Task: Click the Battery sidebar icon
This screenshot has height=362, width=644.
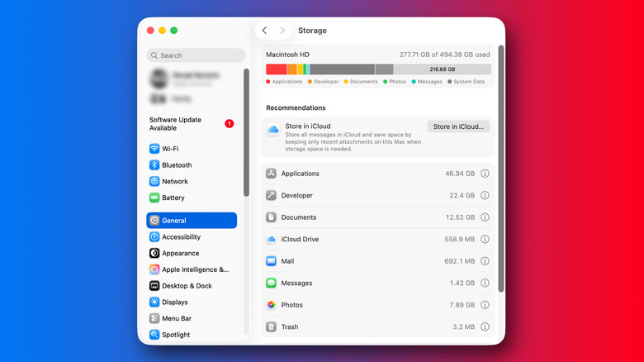Action: 154,198
